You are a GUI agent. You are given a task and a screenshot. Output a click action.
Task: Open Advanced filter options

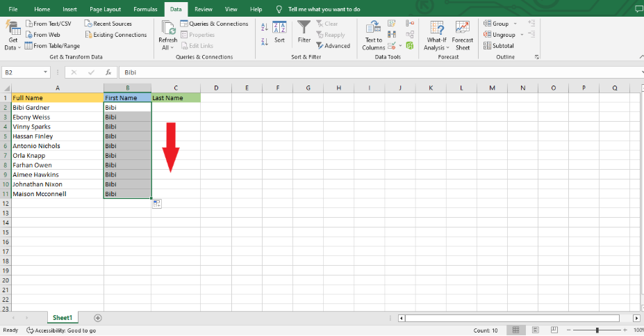333,46
